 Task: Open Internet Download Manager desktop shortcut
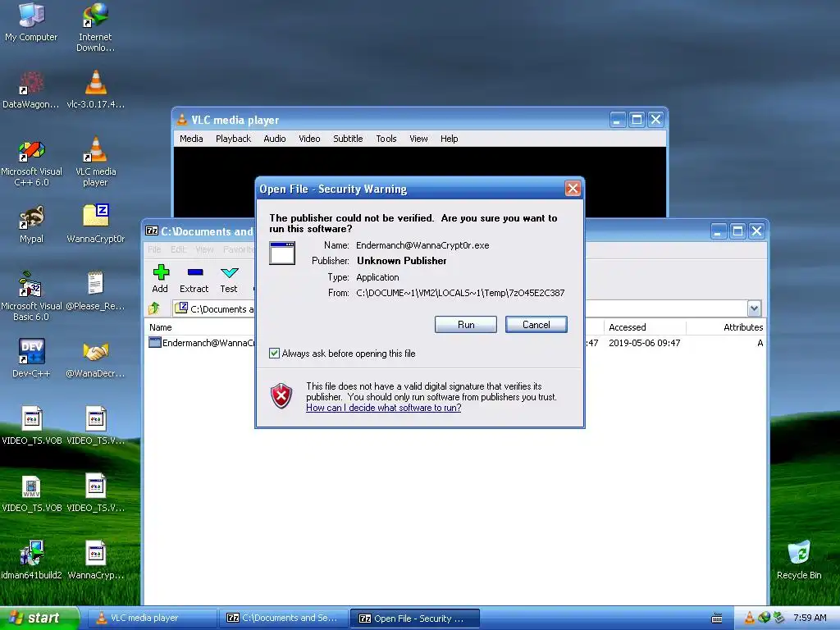click(95, 27)
